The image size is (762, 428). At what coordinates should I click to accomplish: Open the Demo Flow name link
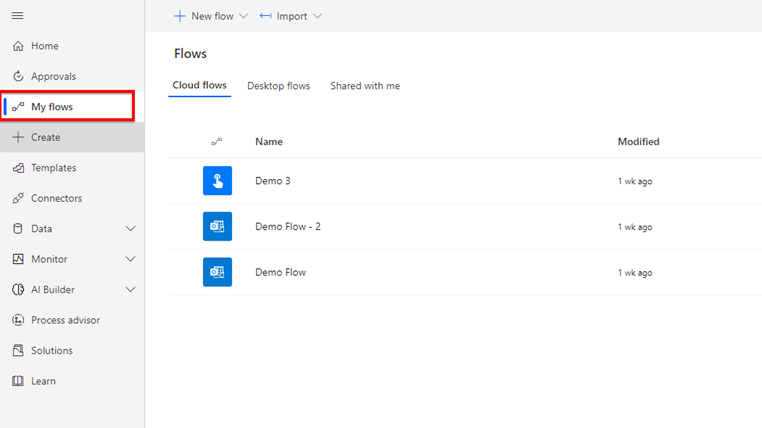click(x=280, y=272)
